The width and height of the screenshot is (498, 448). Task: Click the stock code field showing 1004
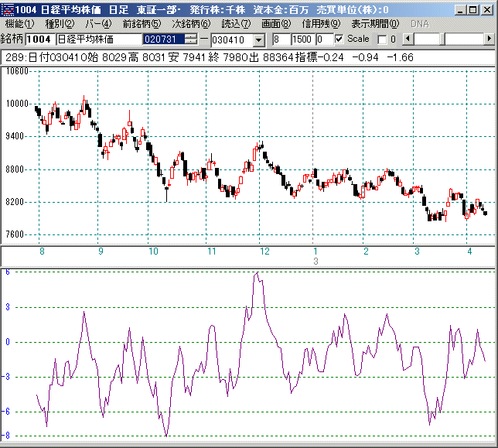pyautogui.click(x=39, y=39)
